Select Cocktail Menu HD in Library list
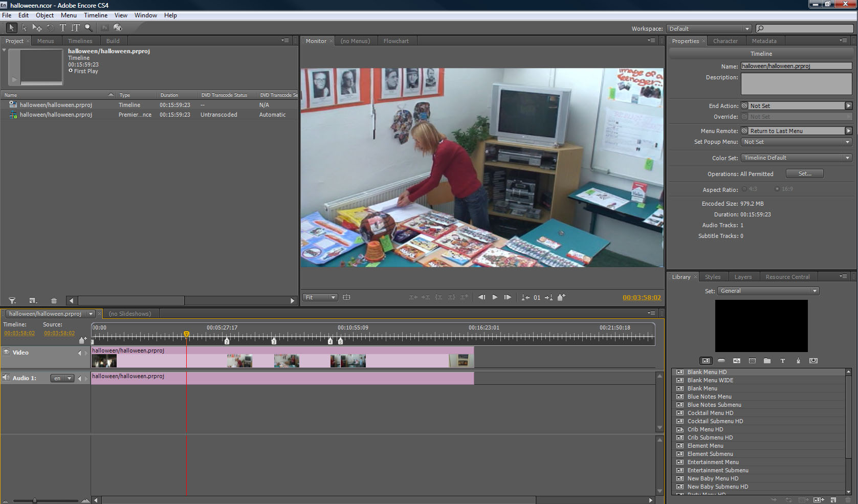The width and height of the screenshot is (858, 504). [710, 413]
